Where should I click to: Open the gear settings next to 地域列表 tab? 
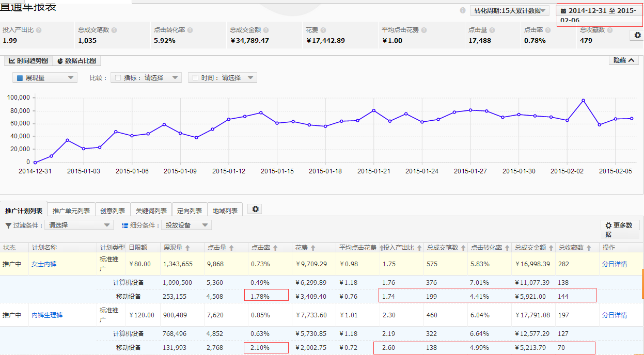coord(255,209)
